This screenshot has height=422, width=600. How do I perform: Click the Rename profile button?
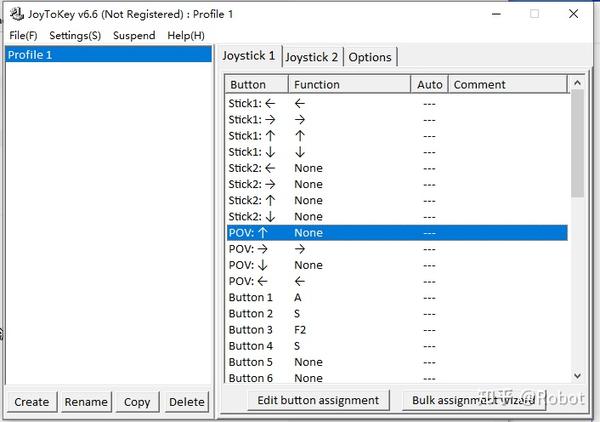click(86, 402)
